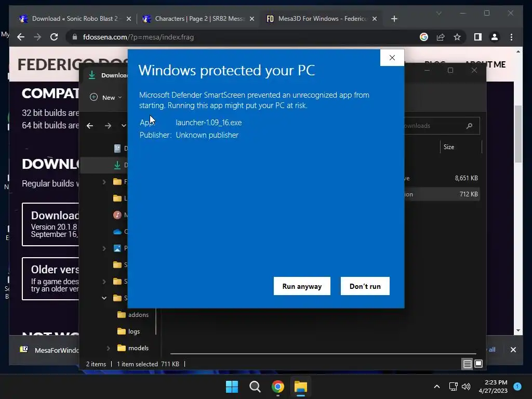Image resolution: width=532 pixels, height=399 pixels.
Task: Click the File Explorer search magnifier
Action: pos(470,126)
